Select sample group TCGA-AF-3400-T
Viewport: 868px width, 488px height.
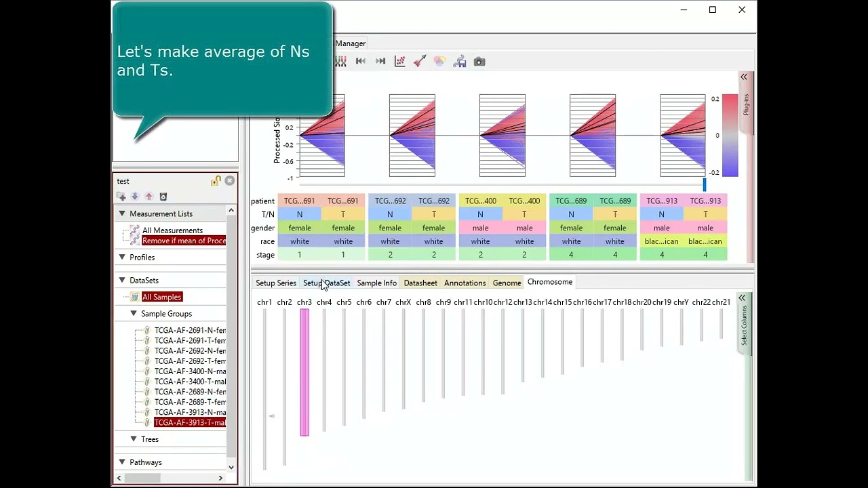(x=190, y=382)
